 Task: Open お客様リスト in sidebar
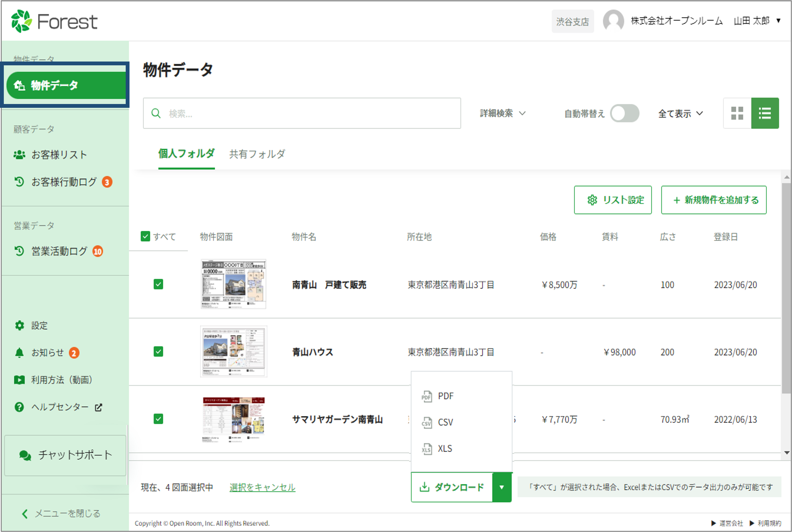pyautogui.click(x=59, y=155)
